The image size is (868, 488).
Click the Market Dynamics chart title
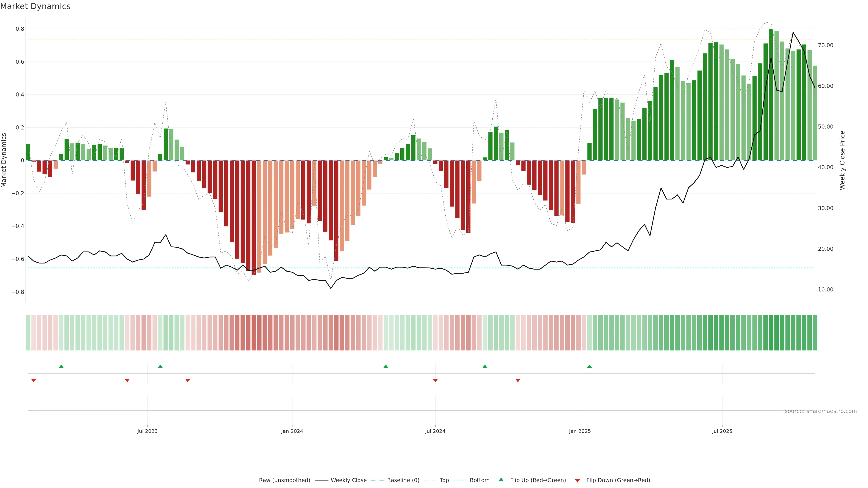click(x=35, y=6)
